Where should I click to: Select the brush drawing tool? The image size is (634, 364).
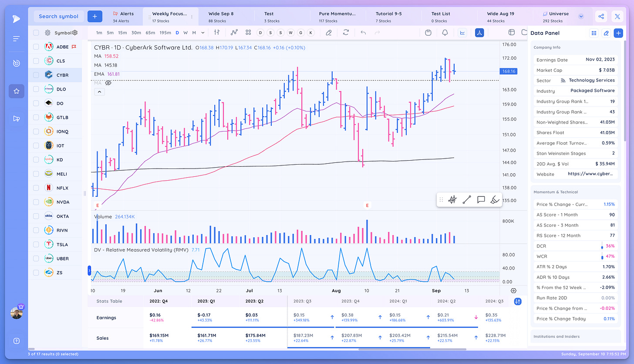pyautogui.click(x=495, y=200)
